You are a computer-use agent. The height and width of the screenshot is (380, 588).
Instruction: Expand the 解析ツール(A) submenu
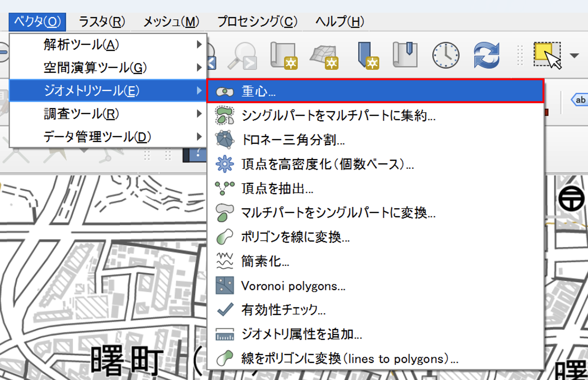[x=108, y=45]
